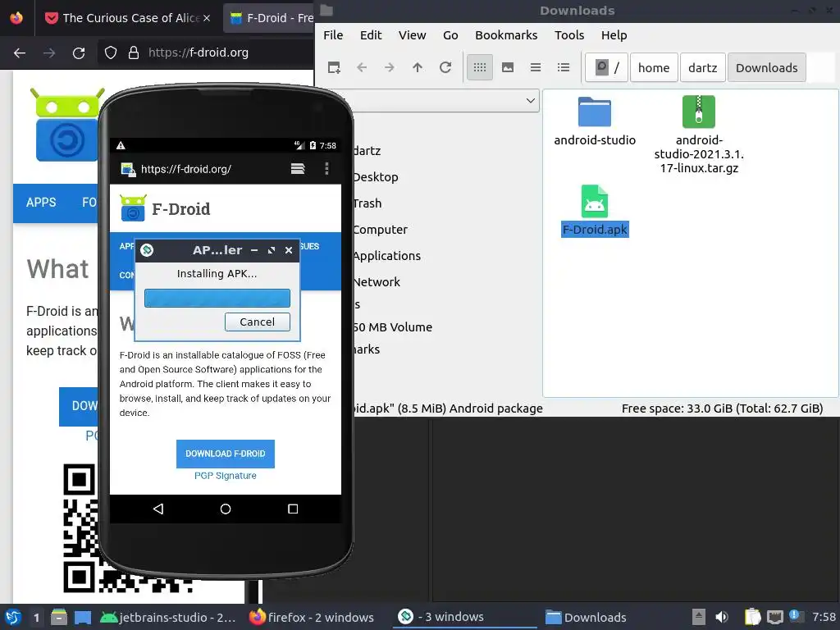840x630 pixels.
Task: Activate firefox - 2 windows taskbar entry
Action: tap(312, 617)
